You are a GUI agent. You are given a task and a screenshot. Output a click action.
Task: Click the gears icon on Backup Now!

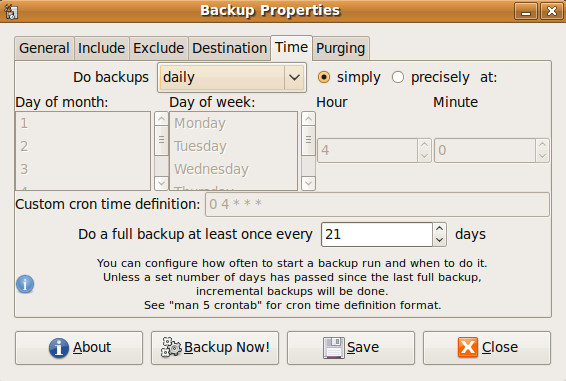171,347
